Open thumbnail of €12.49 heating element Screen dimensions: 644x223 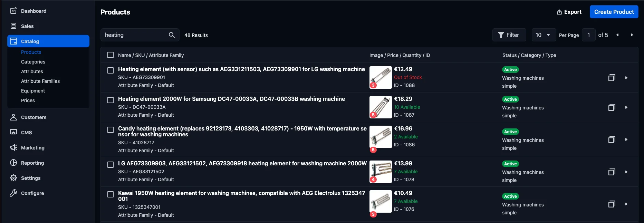coord(381,77)
